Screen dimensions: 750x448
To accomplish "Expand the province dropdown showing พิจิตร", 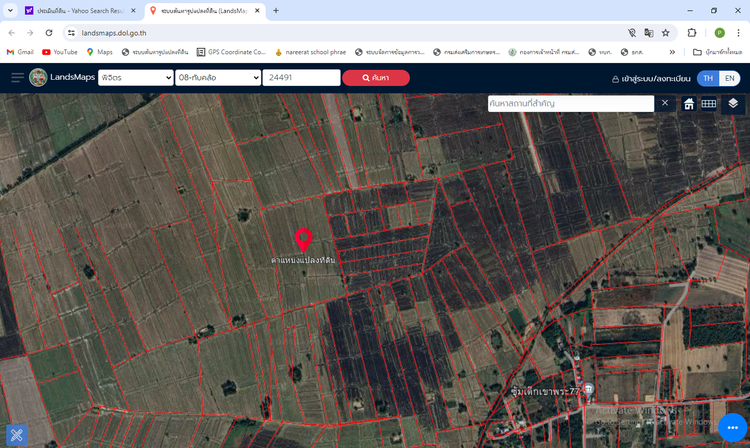I will coord(136,78).
